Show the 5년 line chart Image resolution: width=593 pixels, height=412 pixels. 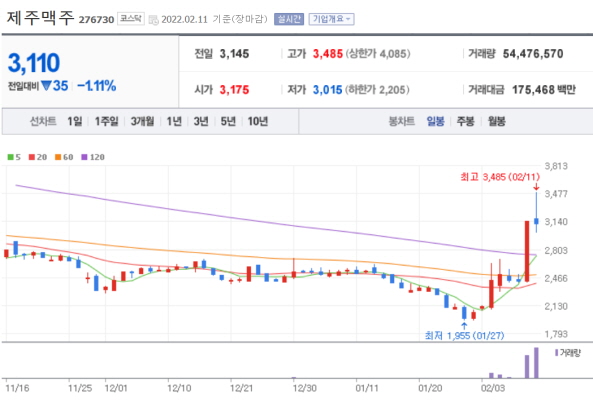tap(228, 121)
